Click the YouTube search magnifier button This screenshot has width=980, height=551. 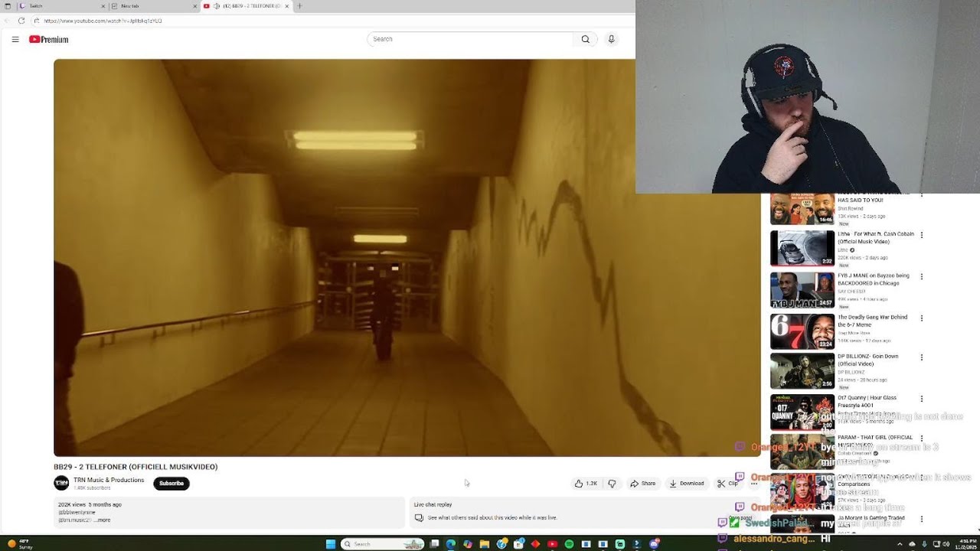click(586, 39)
